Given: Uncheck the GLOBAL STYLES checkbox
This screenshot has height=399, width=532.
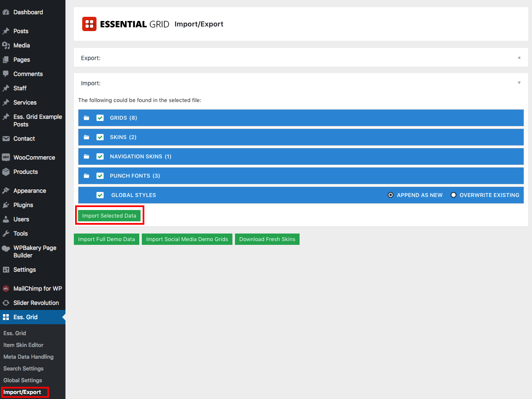Looking at the screenshot, I should tap(100, 195).
